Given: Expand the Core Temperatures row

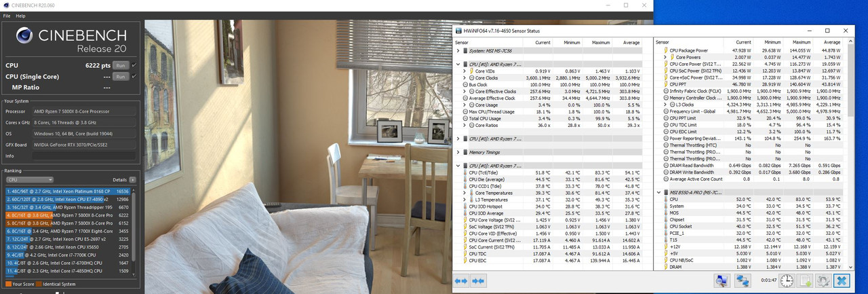Looking at the screenshot, I should [465, 193].
